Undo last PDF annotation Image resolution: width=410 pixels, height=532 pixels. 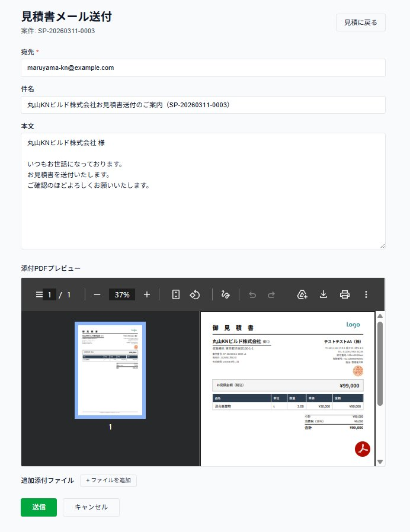[252, 295]
